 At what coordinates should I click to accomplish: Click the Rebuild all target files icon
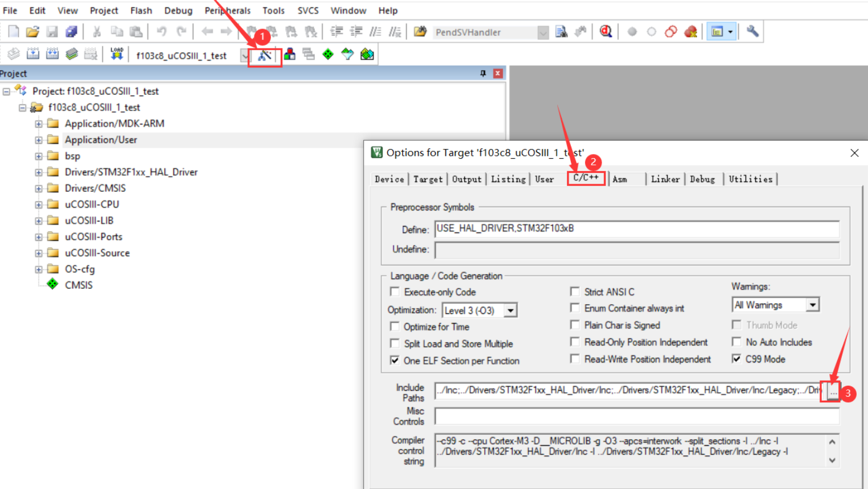tap(52, 54)
